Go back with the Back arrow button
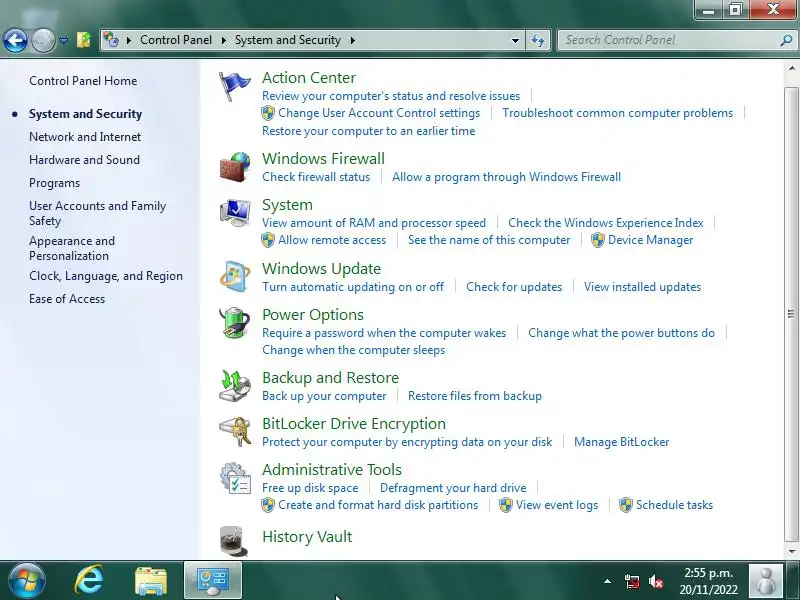This screenshot has width=800, height=600. 15,40
